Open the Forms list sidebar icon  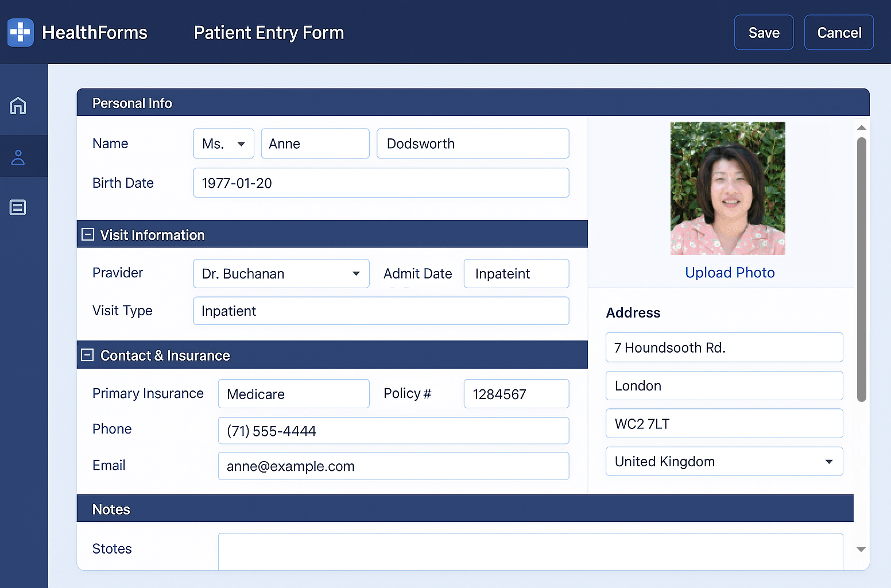pyautogui.click(x=18, y=207)
